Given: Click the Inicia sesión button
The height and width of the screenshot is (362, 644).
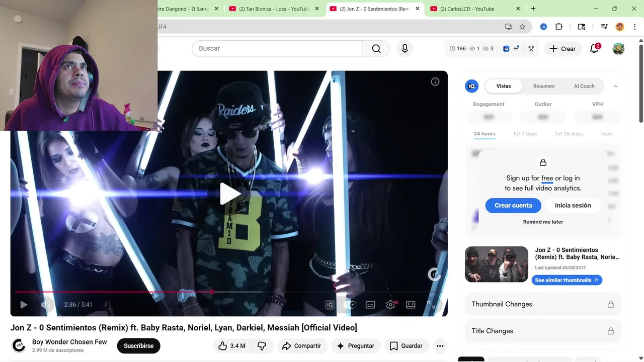Looking at the screenshot, I should pyautogui.click(x=573, y=205).
